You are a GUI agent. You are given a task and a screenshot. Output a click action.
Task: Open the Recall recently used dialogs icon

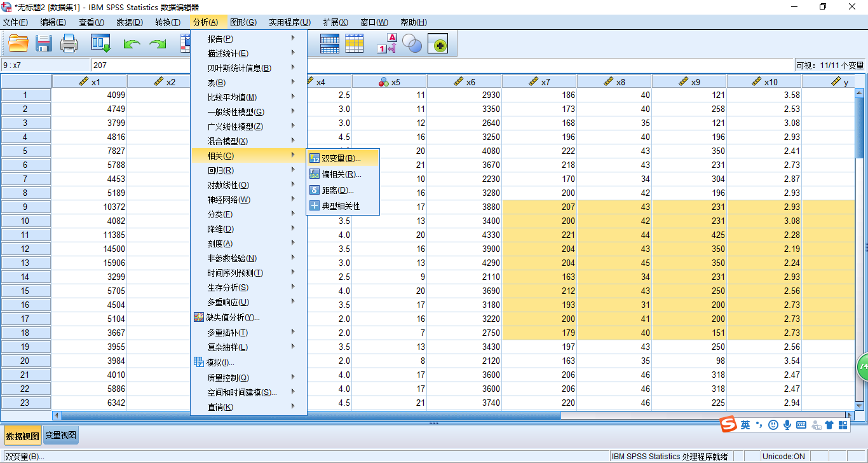pyautogui.click(x=101, y=43)
